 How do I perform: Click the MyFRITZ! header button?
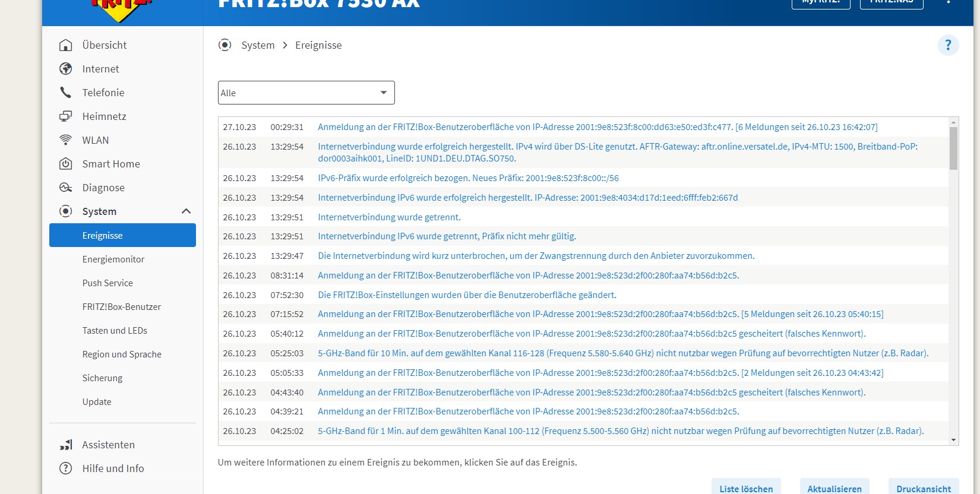821,4
